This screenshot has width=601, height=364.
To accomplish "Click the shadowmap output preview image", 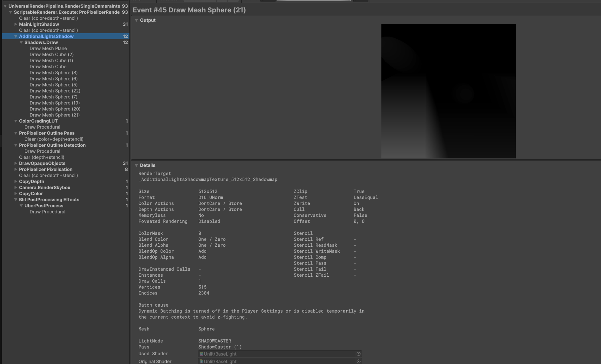I will click(x=448, y=91).
